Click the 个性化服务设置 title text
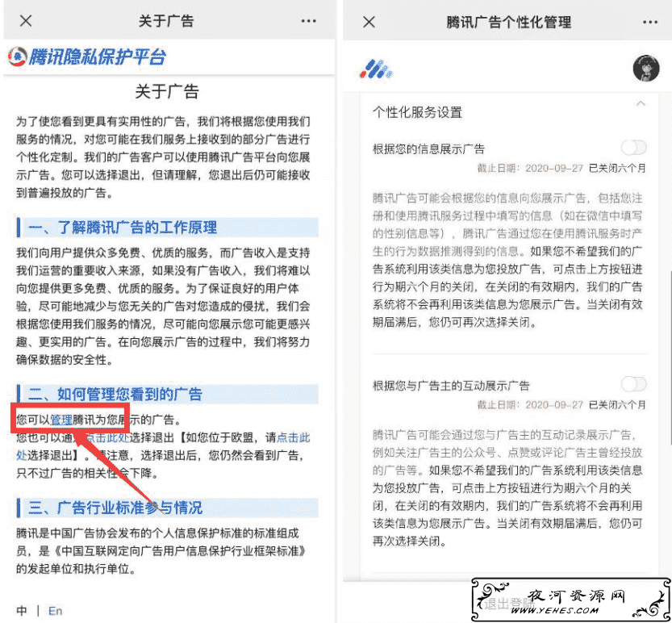The width and height of the screenshot is (672, 623). point(417,112)
